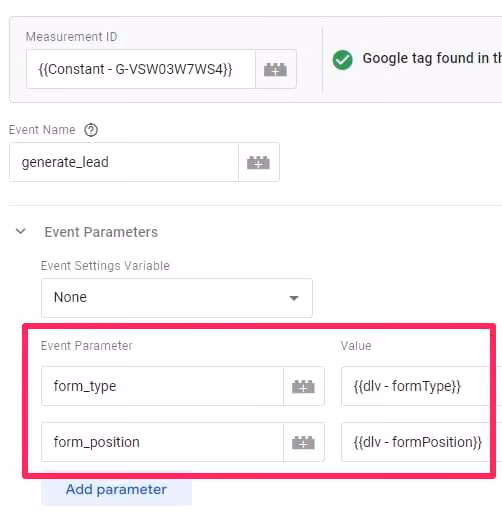Click the Google tag found message text
502x525 pixels.
tap(432, 58)
